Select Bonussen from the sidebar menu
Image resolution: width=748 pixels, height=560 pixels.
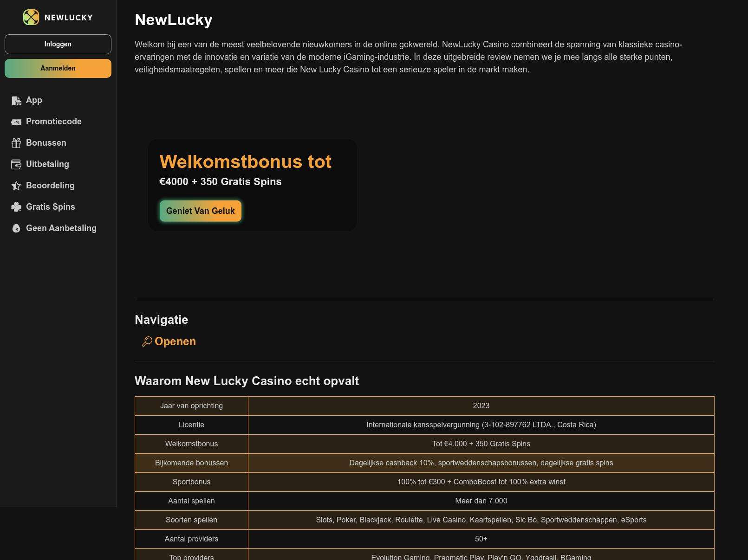click(46, 143)
